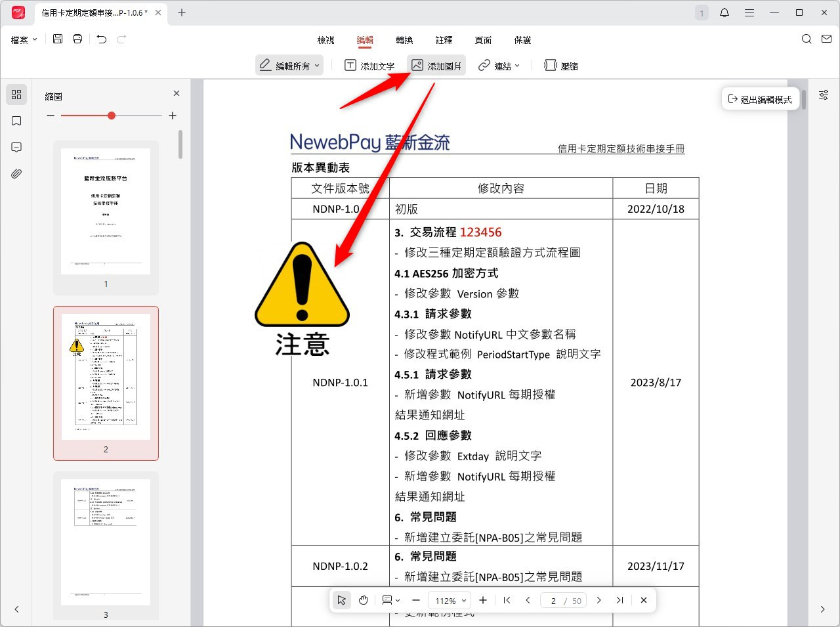Open the properties settings icon on right
This screenshot has height=627, width=840.
point(824,95)
